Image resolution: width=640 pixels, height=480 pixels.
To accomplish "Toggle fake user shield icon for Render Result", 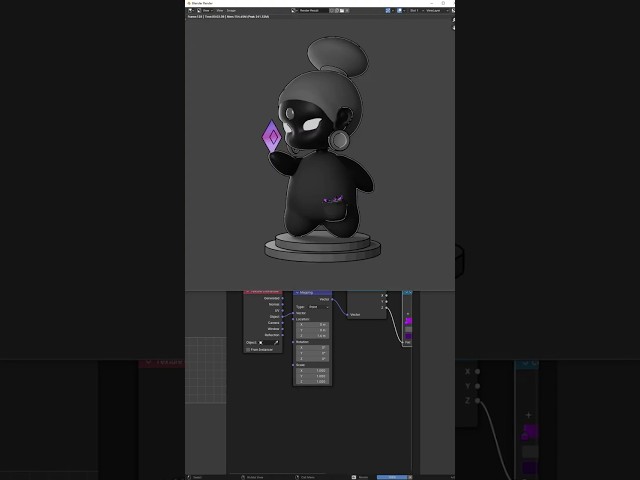I will (331, 10).
